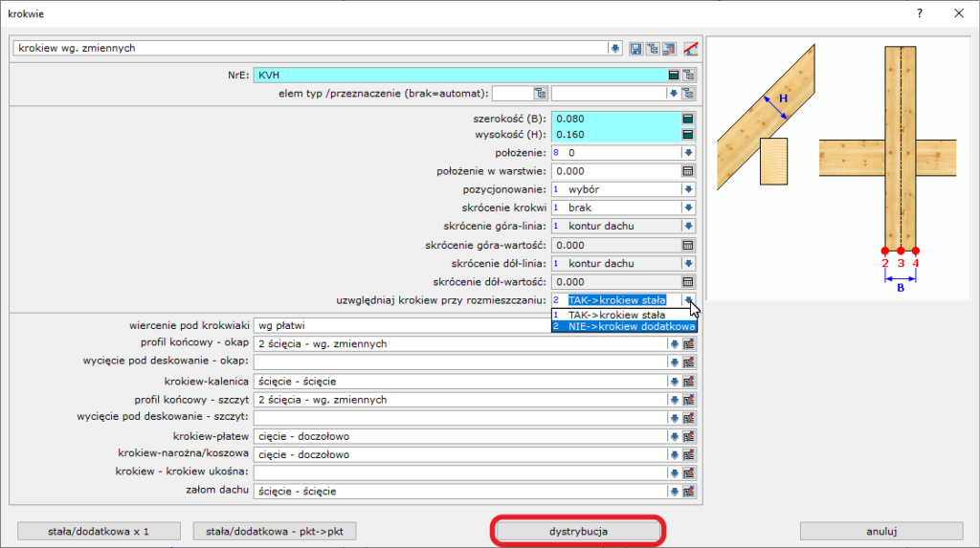Click the save icon beside the preset dropdown
The width and height of the screenshot is (980, 548).
pos(635,48)
